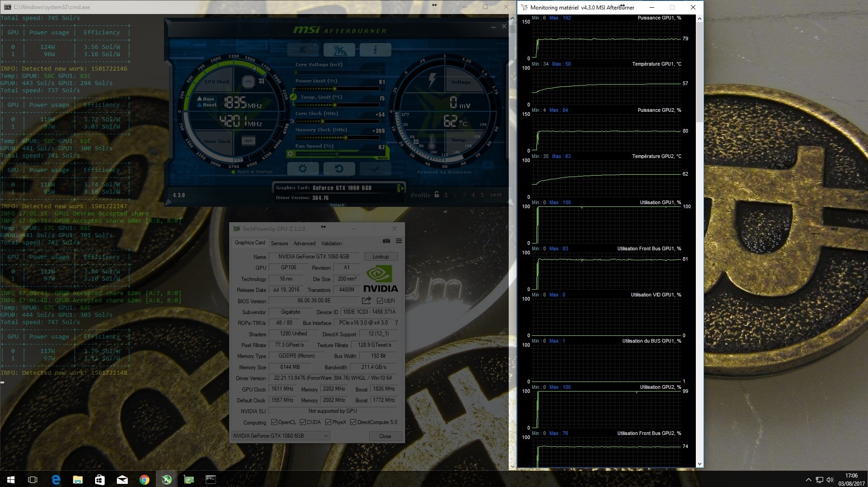The image size is (868, 487).
Task: Switch to the Graphics Card tab in GPU-Z
Action: click(x=250, y=243)
